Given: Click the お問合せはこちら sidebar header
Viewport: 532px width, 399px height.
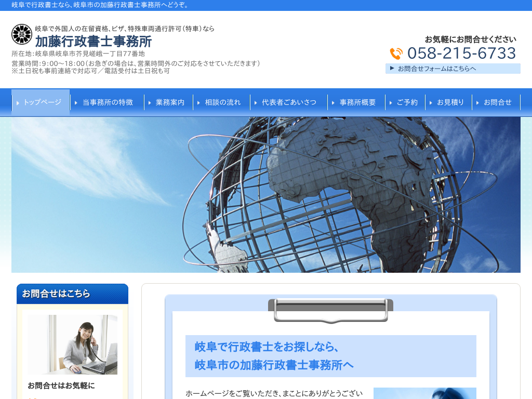Looking at the screenshot, I should 73,294.
